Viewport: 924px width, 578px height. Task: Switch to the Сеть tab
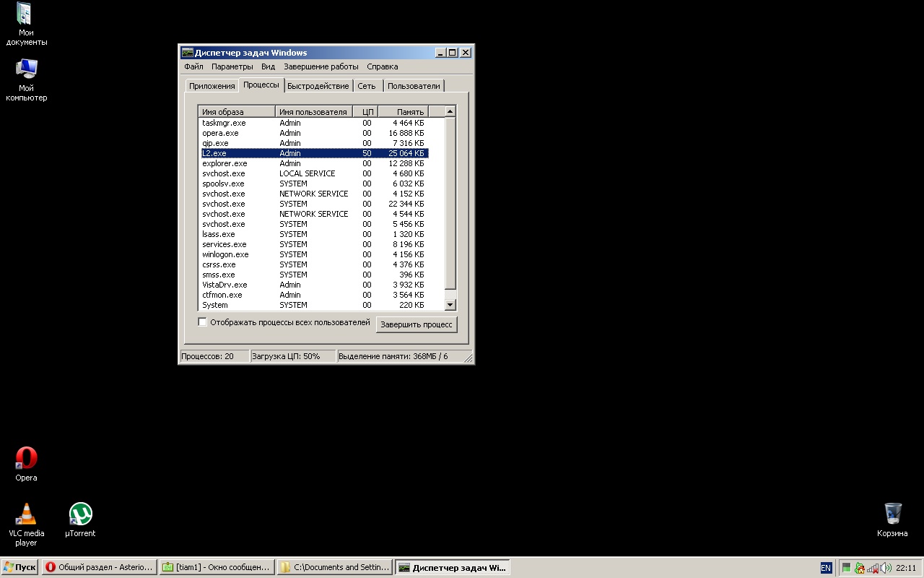[367, 86]
